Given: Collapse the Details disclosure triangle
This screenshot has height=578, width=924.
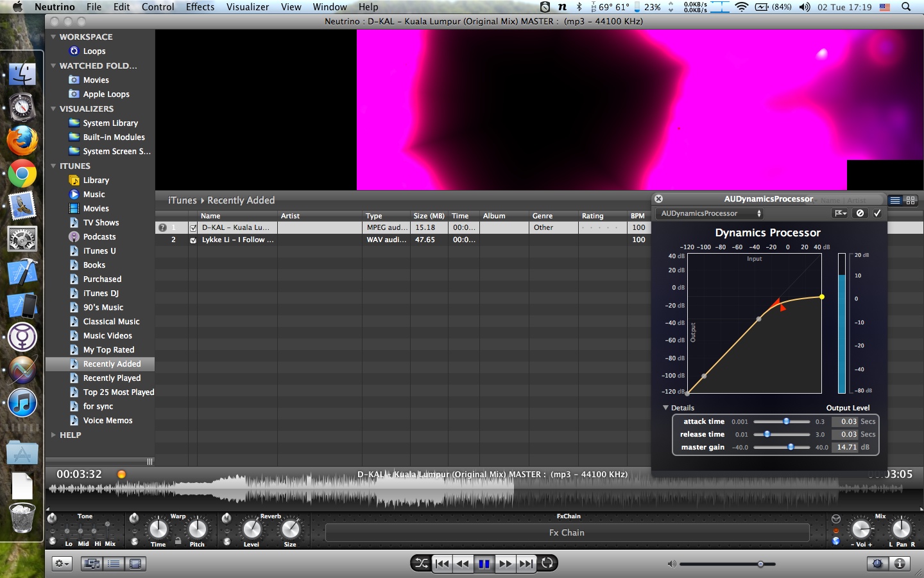Looking at the screenshot, I should (666, 408).
